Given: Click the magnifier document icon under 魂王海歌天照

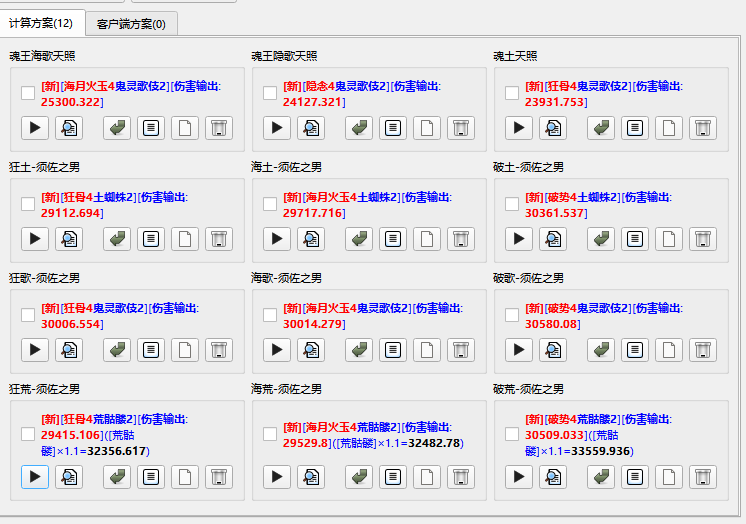Looking at the screenshot, I should [69, 128].
